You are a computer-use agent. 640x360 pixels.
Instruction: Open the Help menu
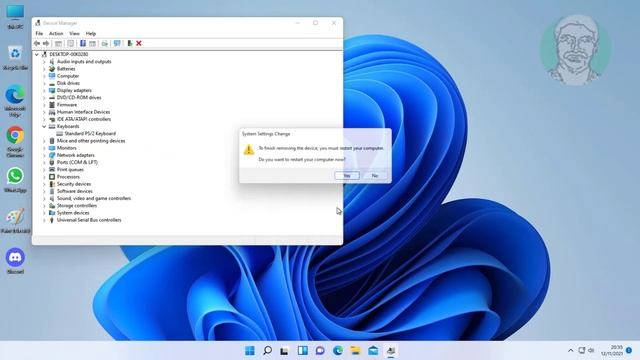(91, 33)
